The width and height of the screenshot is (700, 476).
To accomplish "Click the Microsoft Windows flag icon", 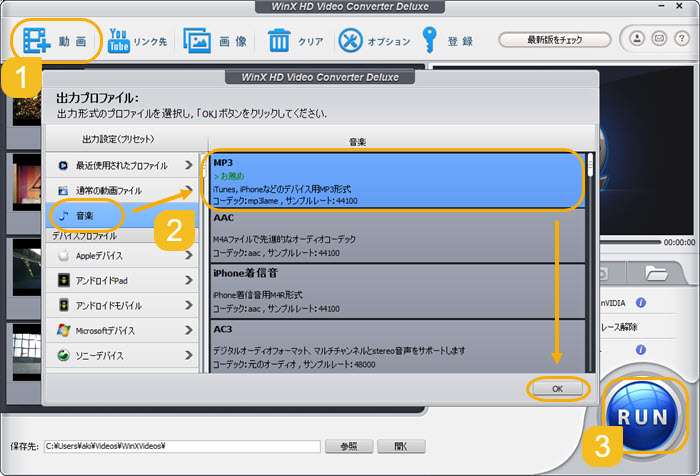I will [63, 330].
